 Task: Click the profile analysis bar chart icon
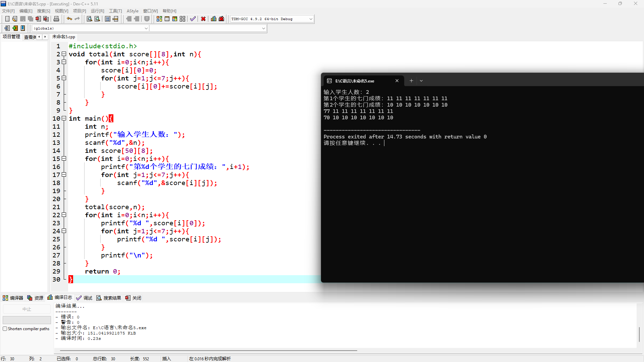tap(214, 19)
